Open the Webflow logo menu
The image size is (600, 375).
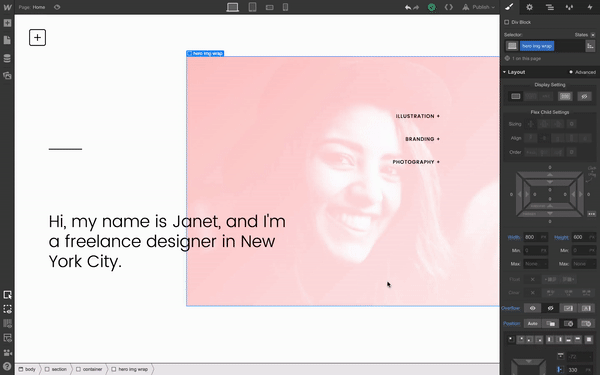coord(7,7)
